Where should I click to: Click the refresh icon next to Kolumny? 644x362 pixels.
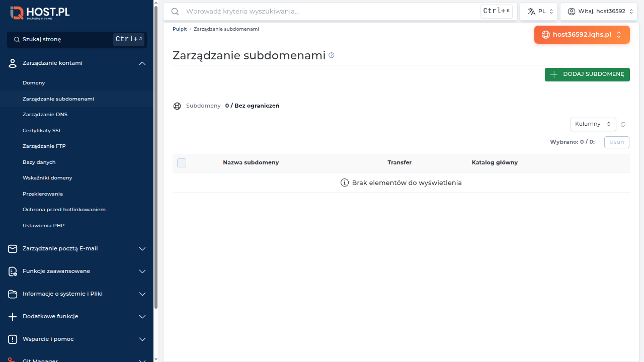[623, 125]
